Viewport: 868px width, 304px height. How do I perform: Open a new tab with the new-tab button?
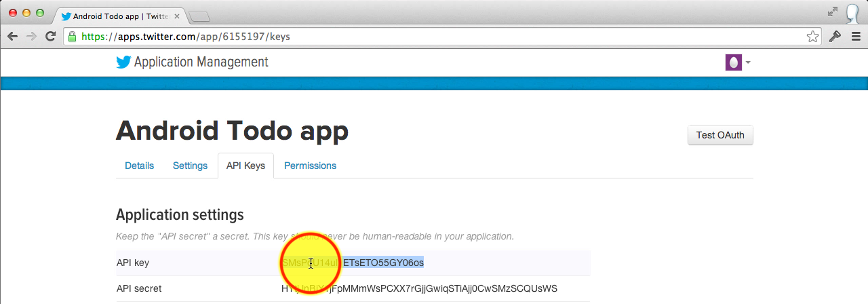pos(199,16)
